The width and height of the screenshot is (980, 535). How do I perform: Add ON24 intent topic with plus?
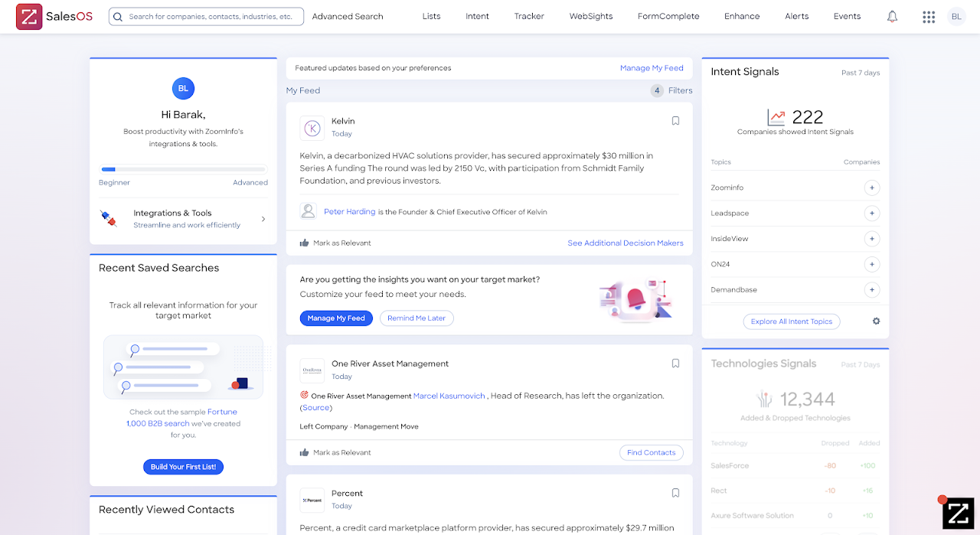click(x=871, y=264)
